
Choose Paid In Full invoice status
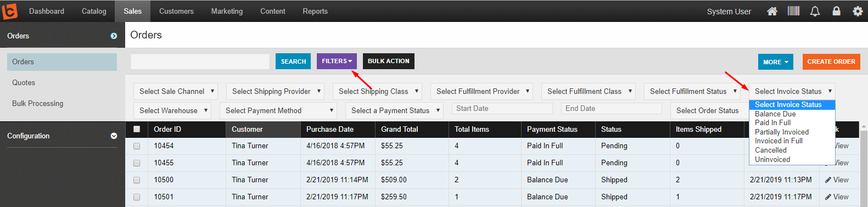(x=772, y=122)
